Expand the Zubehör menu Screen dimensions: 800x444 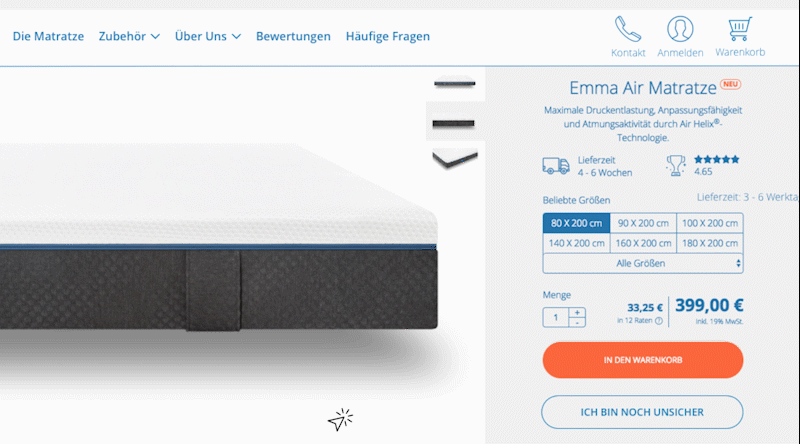point(129,36)
